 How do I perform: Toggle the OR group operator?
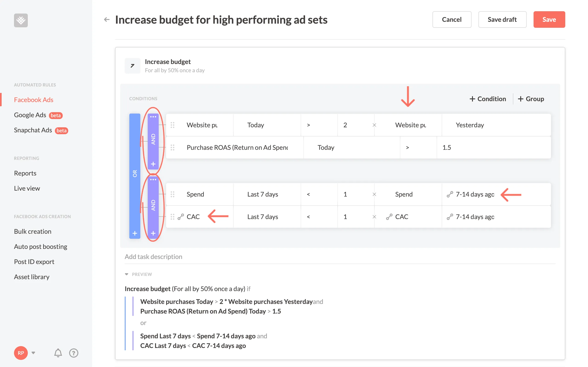tap(135, 173)
